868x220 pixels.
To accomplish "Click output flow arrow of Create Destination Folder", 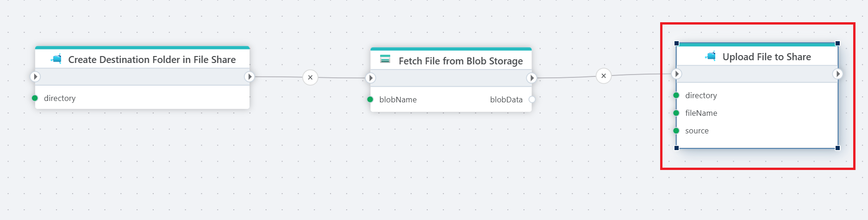I will [250, 76].
